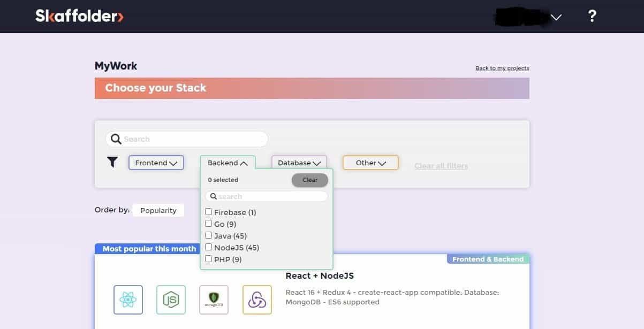Click the magnifier icon in main search
The width and height of the screenshot is (644, 329).
pyautogui.click(x=116, y=139)
